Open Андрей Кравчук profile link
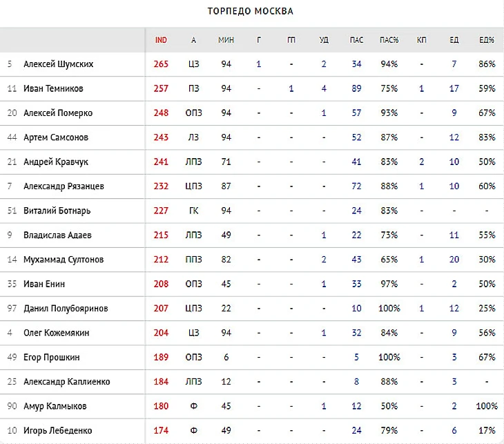This screenshot has width=504, height=444. (55, 162)
